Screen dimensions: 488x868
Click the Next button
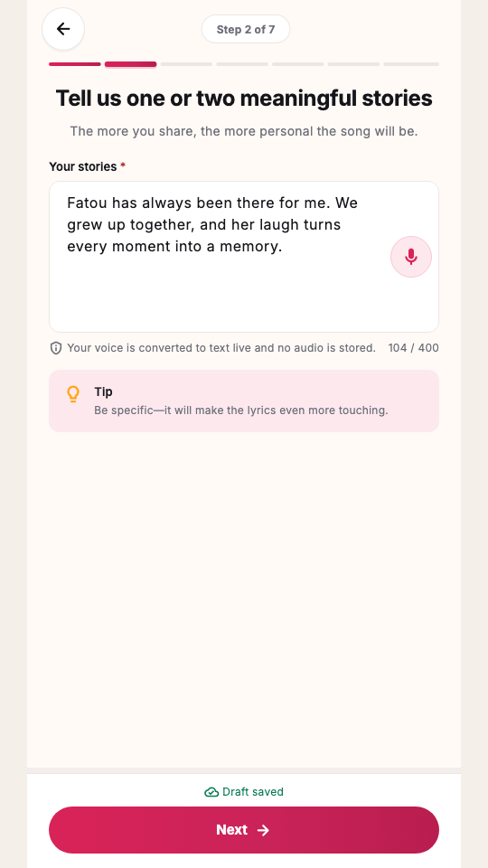244,830
